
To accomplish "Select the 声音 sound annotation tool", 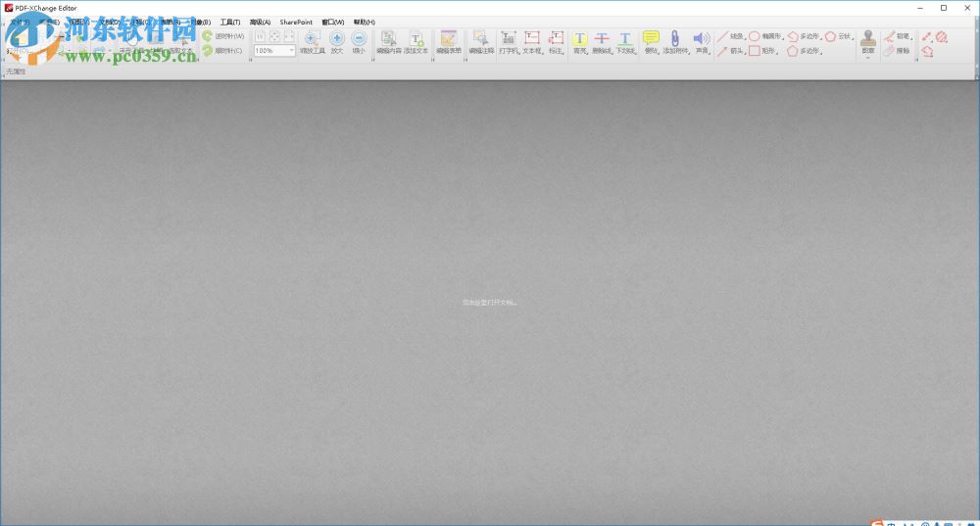I will 702,43.
